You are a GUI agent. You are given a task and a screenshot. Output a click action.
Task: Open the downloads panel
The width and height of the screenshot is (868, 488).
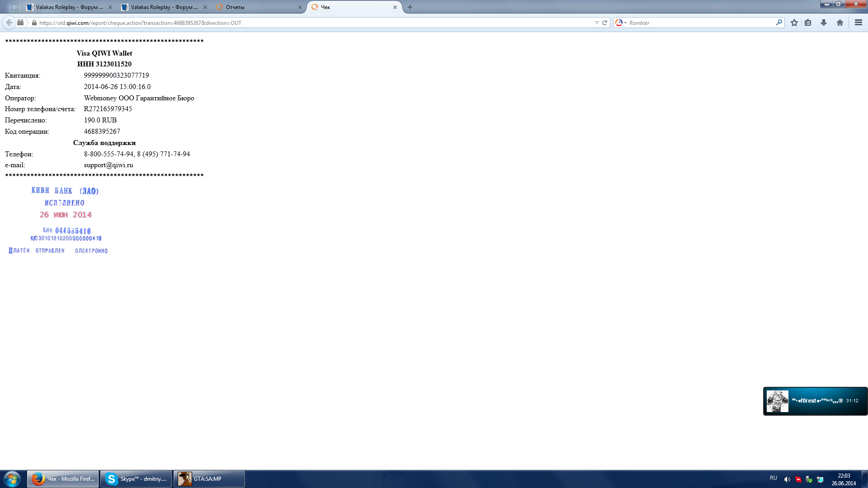click(x=824, y=23)
